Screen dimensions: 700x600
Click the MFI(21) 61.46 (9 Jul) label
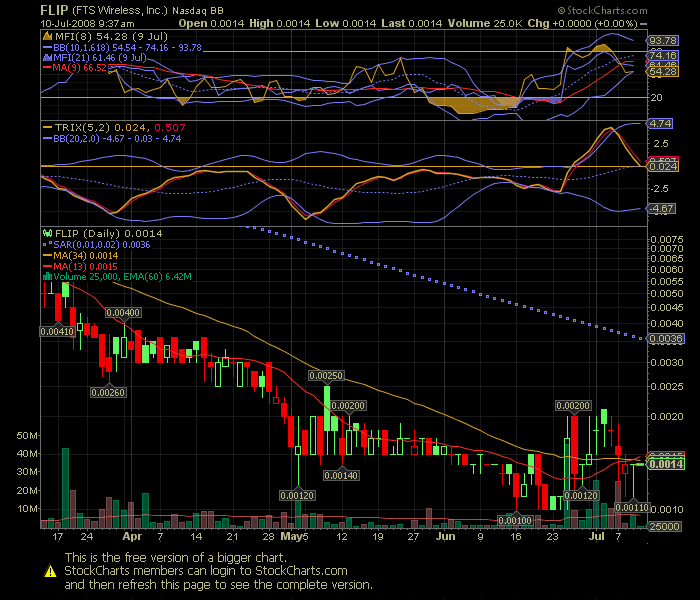tap(100, 58)
